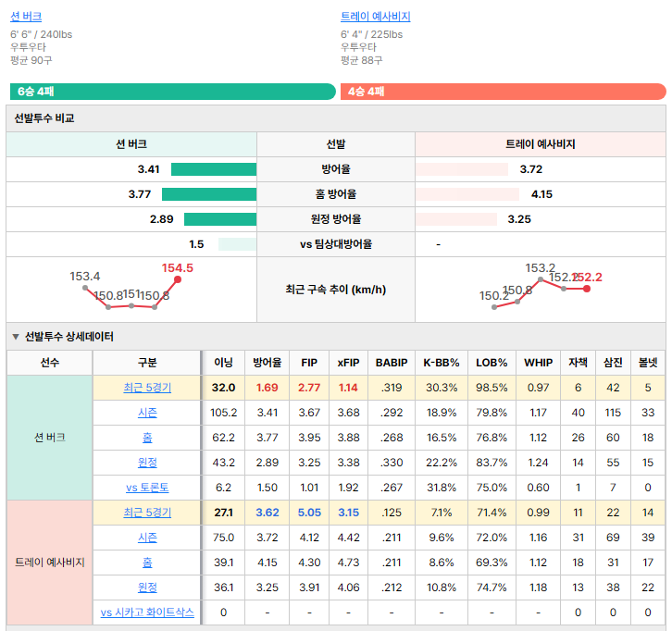Viewport: 672px width, 631px height.
Task: Click the 154.5 velocity chart point
Action: coord(178,279)
